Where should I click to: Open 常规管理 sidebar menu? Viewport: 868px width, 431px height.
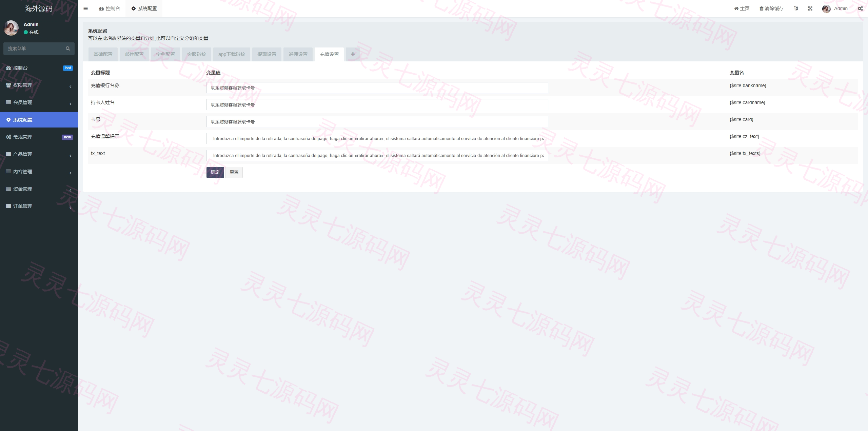(39, 137)
